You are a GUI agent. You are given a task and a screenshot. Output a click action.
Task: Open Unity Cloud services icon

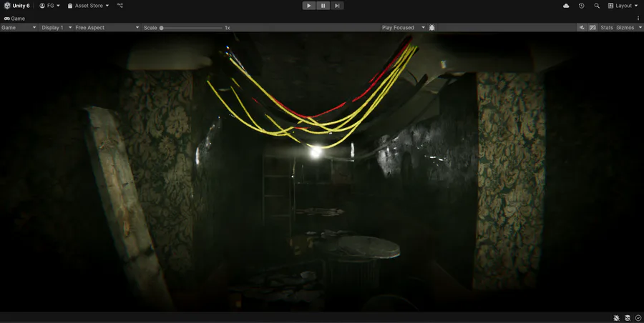tap(566, 6)
